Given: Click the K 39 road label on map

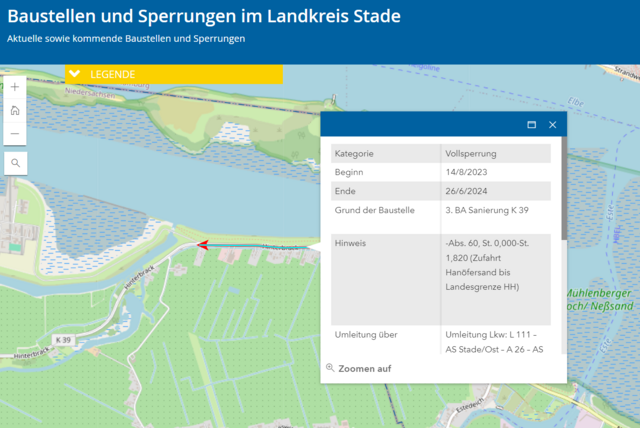Looking at the screenshot, I should coord(63,340).
